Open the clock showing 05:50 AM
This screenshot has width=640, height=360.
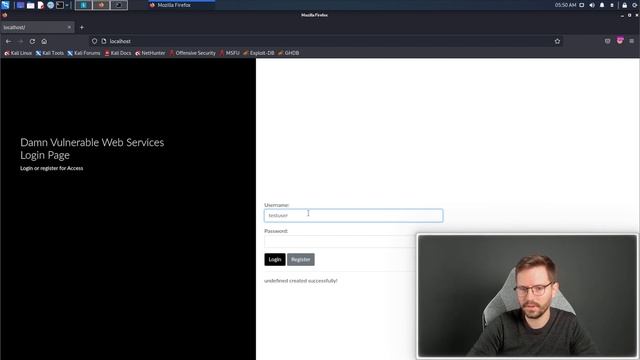point(565,5)
